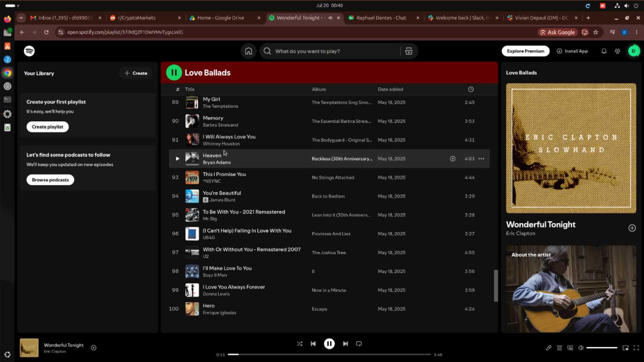Go to the previous track
Image resolution: width=644 pixels, height=362 pixels.
[x=313, y=344]
